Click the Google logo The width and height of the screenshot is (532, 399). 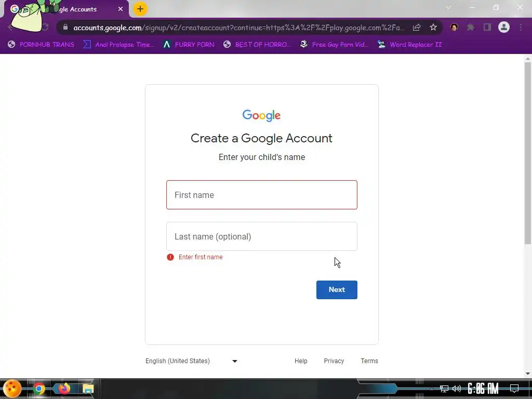coord(262,115)
